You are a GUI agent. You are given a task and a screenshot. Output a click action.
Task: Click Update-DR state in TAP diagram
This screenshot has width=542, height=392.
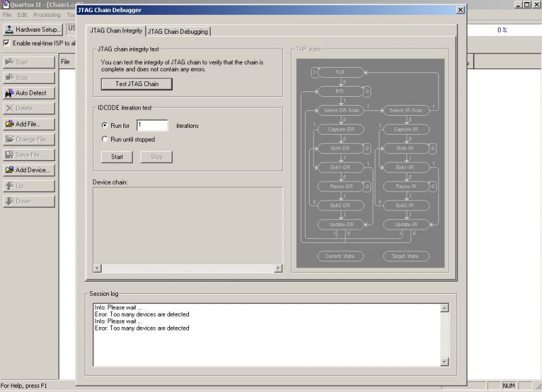(x=341, y=224)
